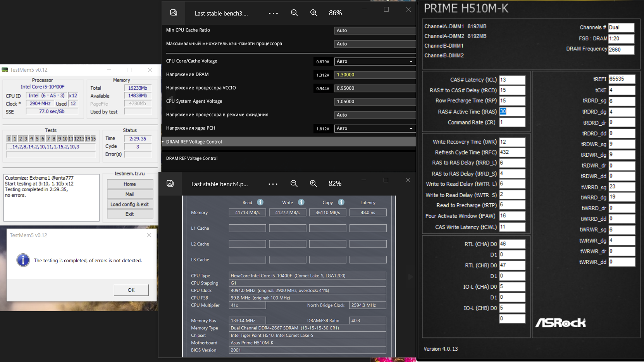644x362 pixels.
Task: Click the TestMem5 title bar app icon
Action: pyautogui.click(x=5, y=70)
